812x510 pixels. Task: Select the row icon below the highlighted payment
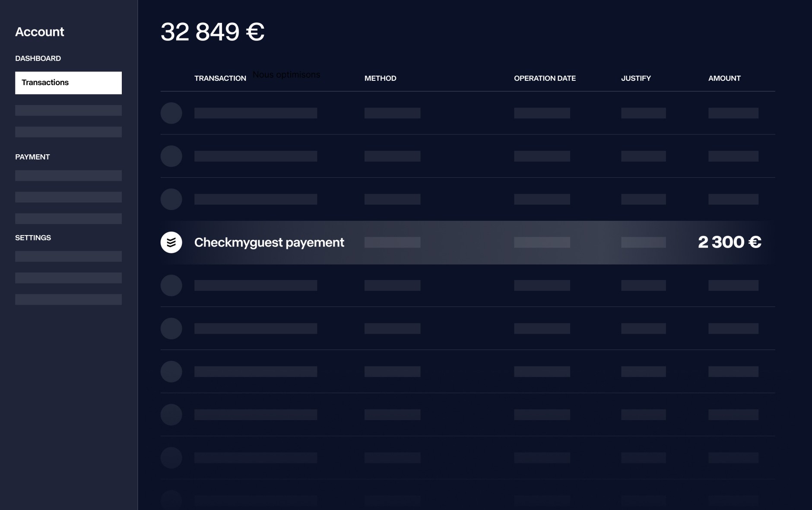pyautogui.click(x=171, y=285)
